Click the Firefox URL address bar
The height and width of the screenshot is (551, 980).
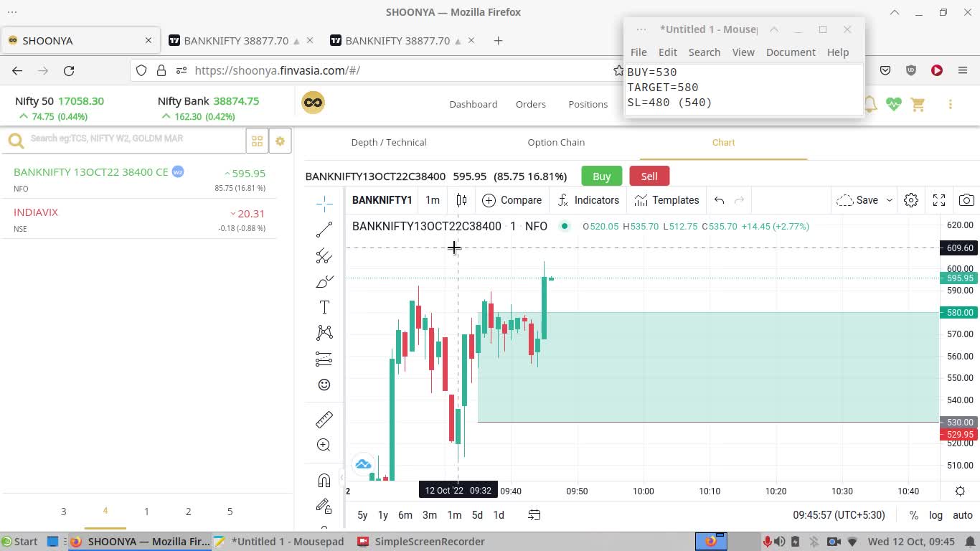(x=402, y=70)
